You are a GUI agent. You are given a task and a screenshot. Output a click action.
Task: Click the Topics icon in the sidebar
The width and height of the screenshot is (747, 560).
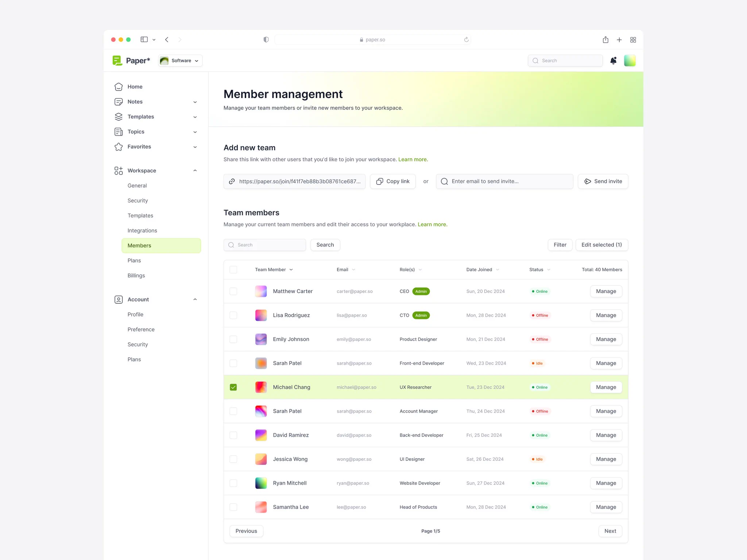[119, 132]
